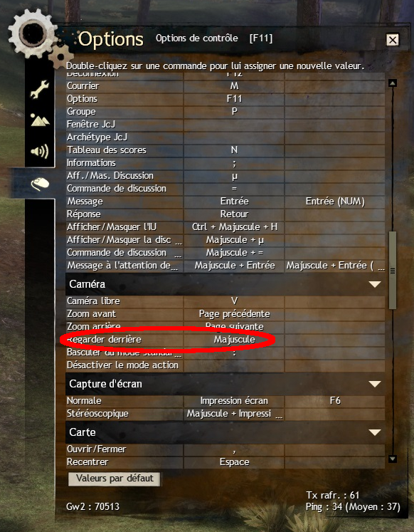The height and width of the screenshot is (532, 414).
Task: Select the Caméra libre V keybinding
Action: coord(234,301)
